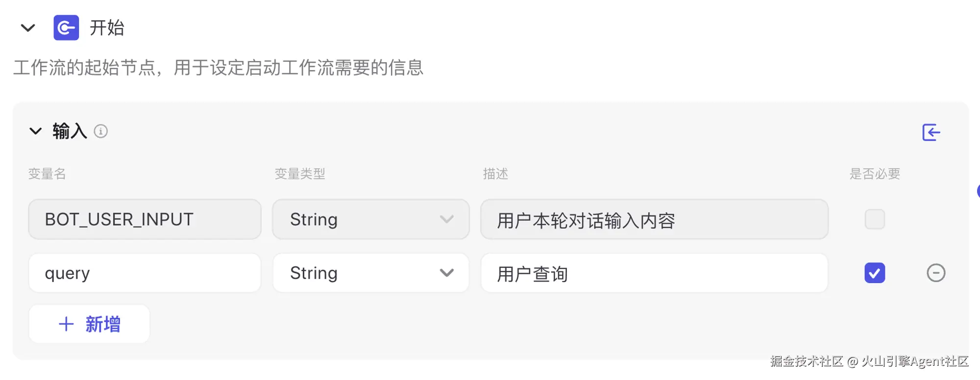The width and height of the screenshot is (980, 380).
Task: Uncheck the required checkbox for query
Action: coord(875,273)
